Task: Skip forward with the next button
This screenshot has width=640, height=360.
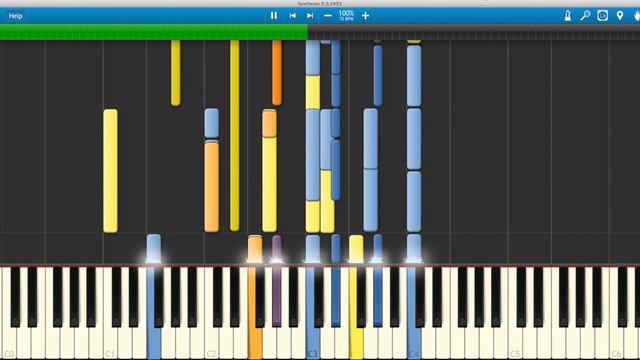Action: coord(310,16)
